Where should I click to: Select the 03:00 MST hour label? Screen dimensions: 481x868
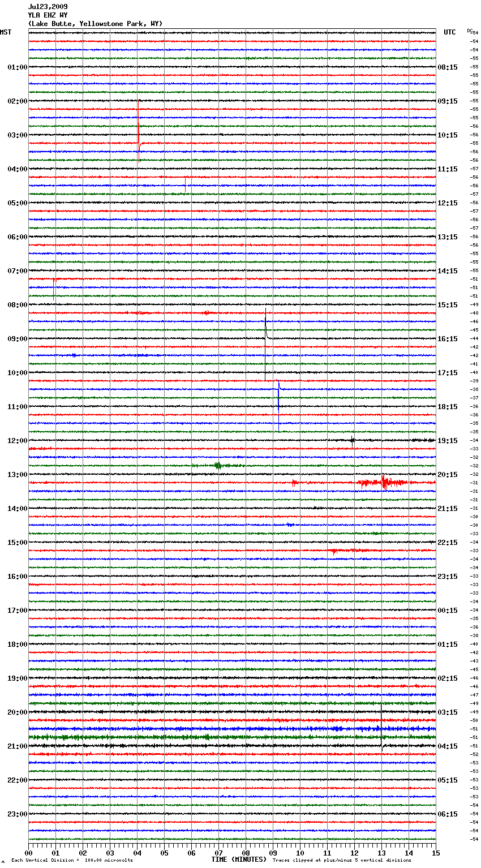click(x=18, y=135)
